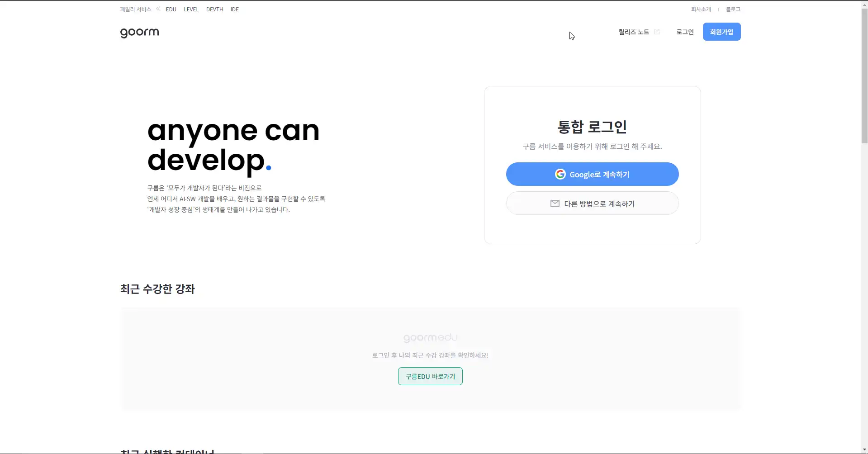Open the DEVTH family service link

tap(214, 9)
